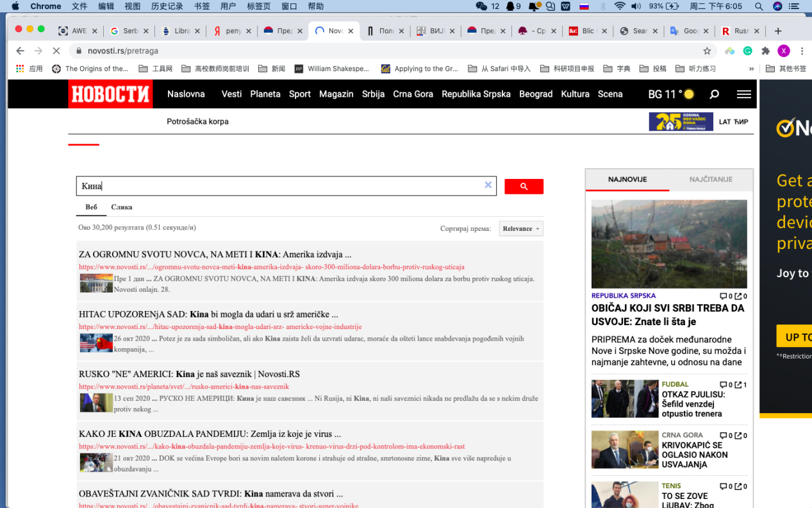The image size is (812, 508).
Task: Open the William Shakespe... bookmark
Action: tap(332, 69)
